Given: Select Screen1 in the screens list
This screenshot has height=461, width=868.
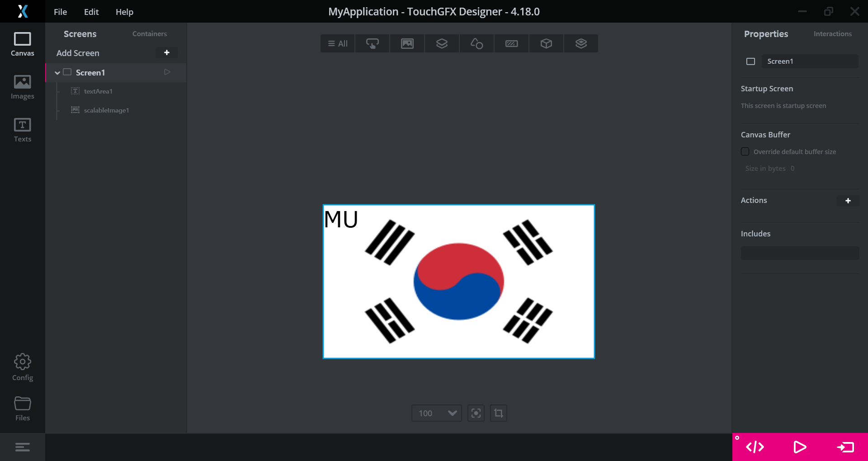Looking at the screenshot, I should (116, 72).
